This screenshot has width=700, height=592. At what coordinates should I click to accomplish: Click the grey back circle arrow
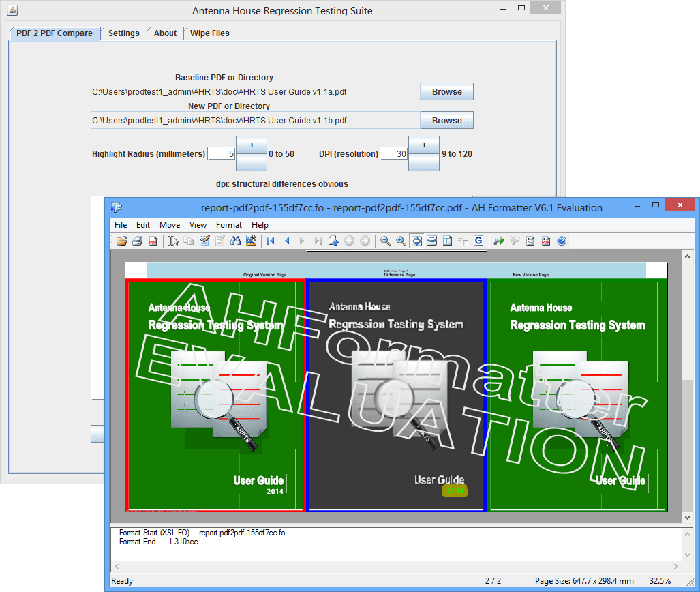coord(349,241)
